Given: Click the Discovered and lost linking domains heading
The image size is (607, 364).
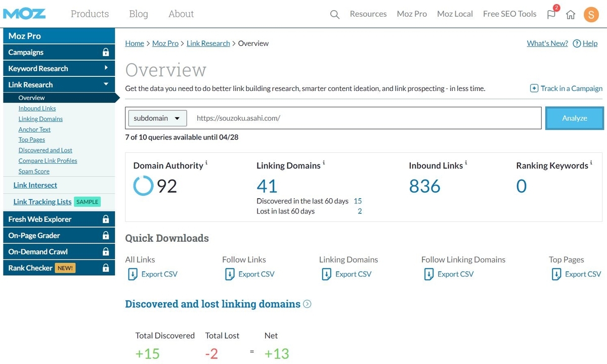Looking at the screenshot, I should click(213, 304).
